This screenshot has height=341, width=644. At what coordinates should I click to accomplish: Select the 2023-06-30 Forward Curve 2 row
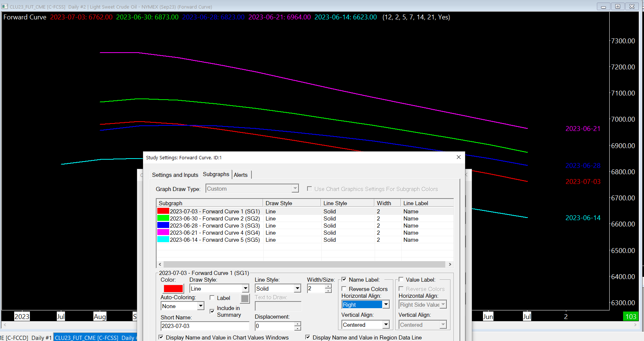pyautogui.click(x=214, y=219)
